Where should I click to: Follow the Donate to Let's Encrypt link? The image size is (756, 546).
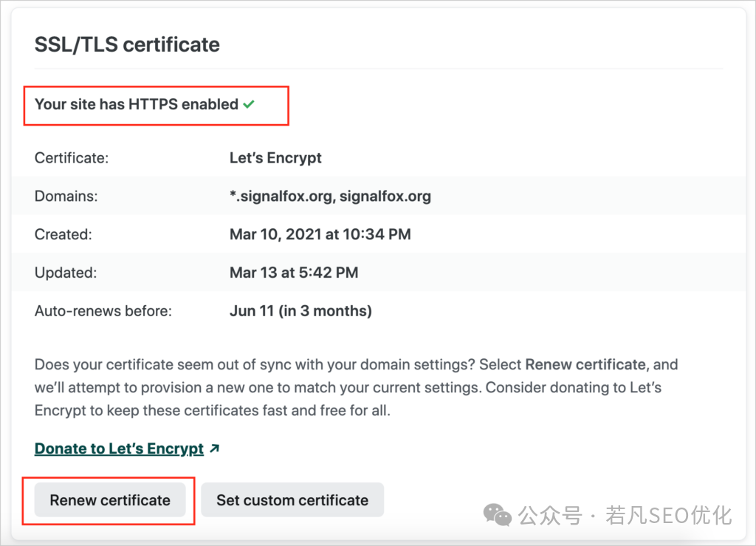pyautogui.click(x=119, y=448)
